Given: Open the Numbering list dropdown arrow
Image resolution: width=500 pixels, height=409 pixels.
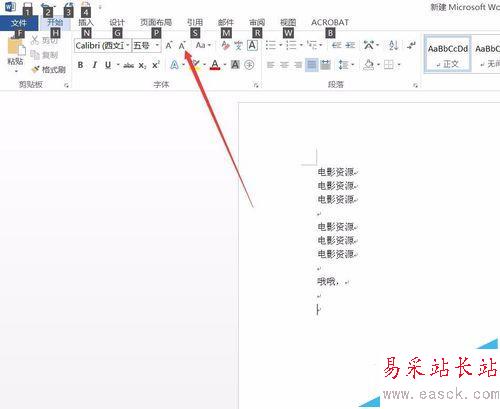Looking at the screenshot, I should coord(301,45).
